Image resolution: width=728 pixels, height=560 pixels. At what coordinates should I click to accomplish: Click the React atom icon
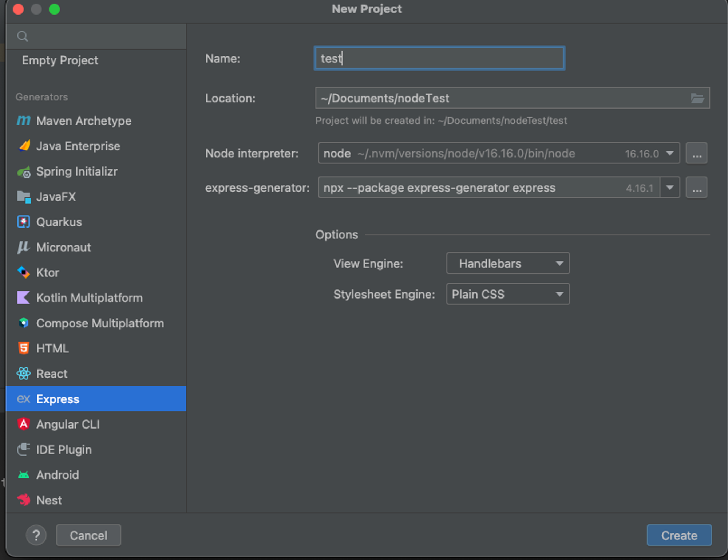[x=24, y=374]
